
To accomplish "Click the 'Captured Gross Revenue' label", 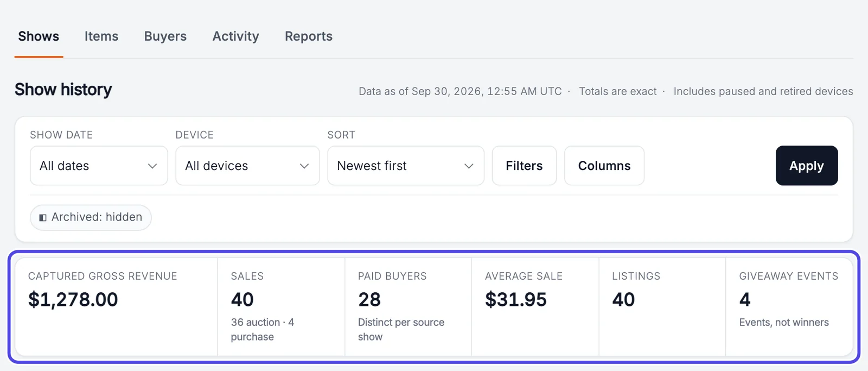I will 103,276.
